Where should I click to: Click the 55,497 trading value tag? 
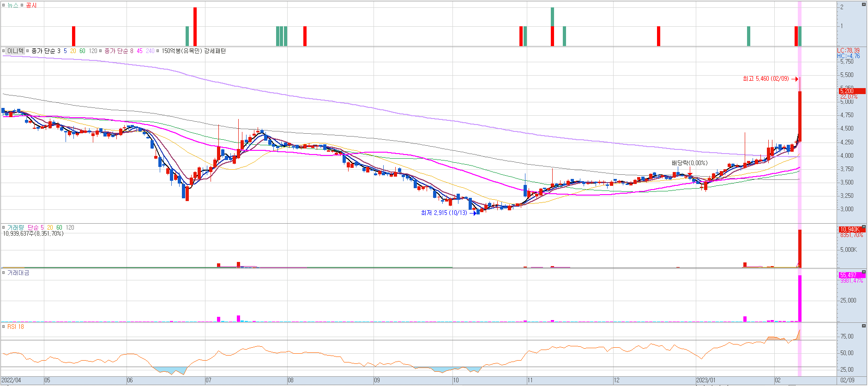point(852,275)
